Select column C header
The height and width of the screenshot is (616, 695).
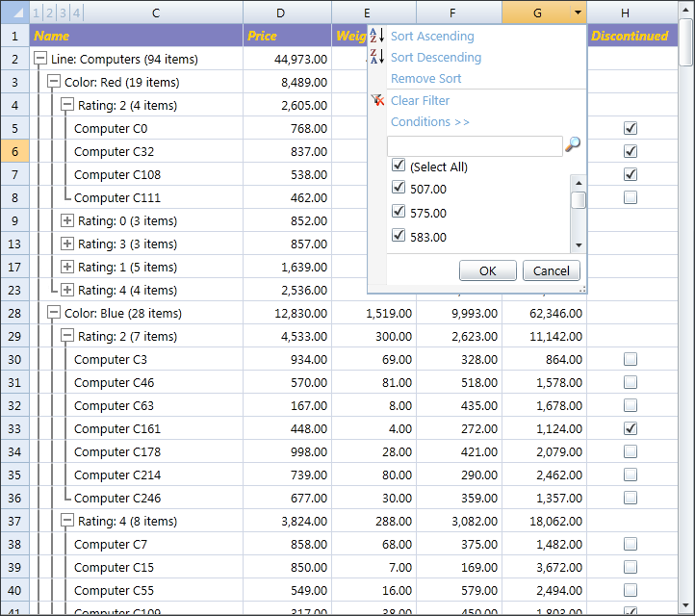click(156, 13)
